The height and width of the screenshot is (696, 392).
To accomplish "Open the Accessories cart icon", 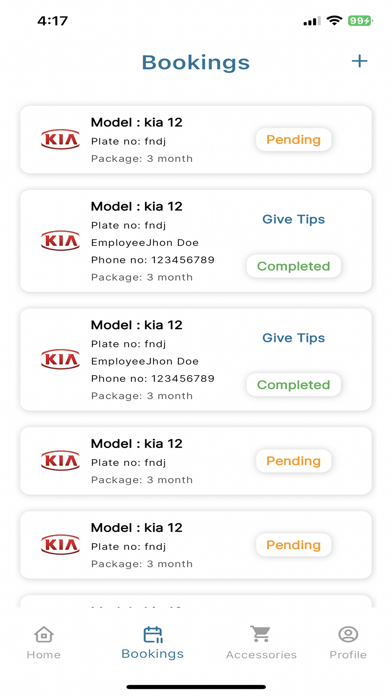I will click(261, 633).
